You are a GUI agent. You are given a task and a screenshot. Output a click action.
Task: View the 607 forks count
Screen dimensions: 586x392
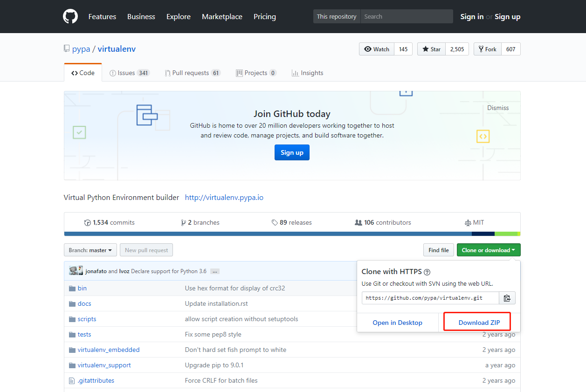tap(511, 49)
